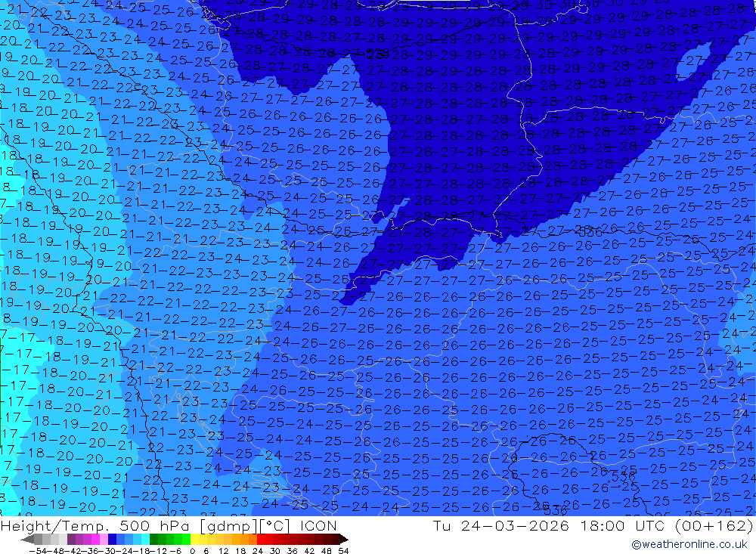This screenshot has width=756, height=554.
Task: Open the weatheronline.co.uk copyright link
Action: 689,544
